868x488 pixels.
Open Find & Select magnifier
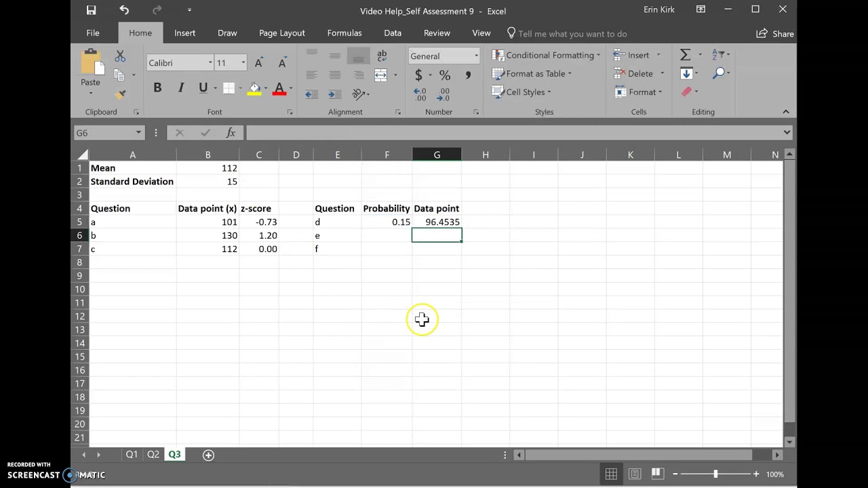click(x=719, y=73)
